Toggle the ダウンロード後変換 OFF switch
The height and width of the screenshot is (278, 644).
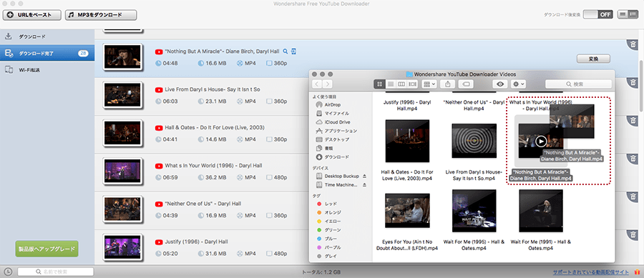[x=598, y=14]
